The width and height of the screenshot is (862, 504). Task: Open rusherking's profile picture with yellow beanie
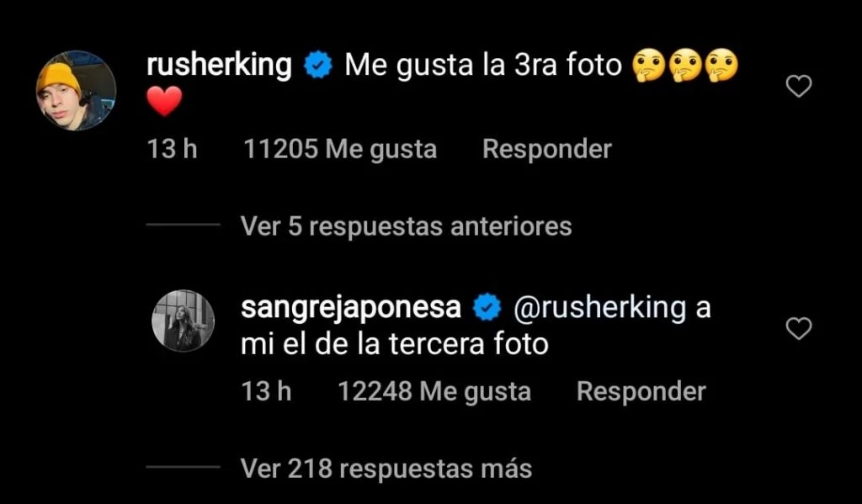76,91
